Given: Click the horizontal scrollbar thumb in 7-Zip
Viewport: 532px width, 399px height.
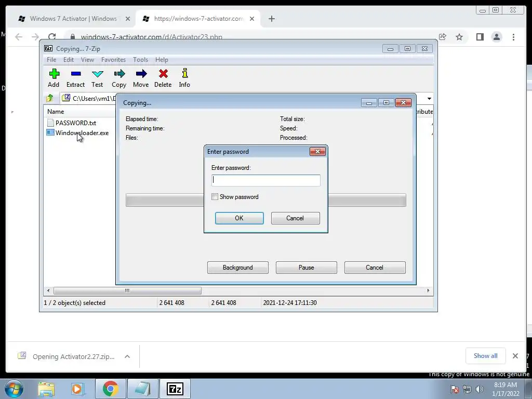Looking at the screenshot, I should pyautogui.click(x=127, y=291).
